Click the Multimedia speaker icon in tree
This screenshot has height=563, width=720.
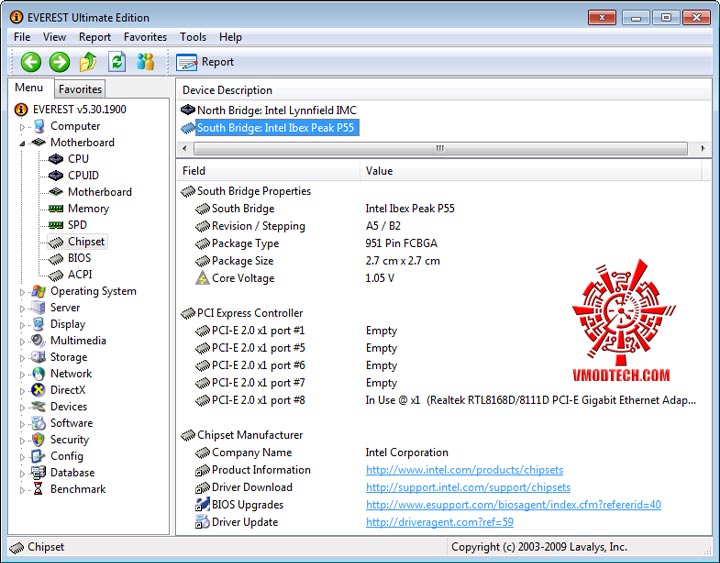coord(39,341)
